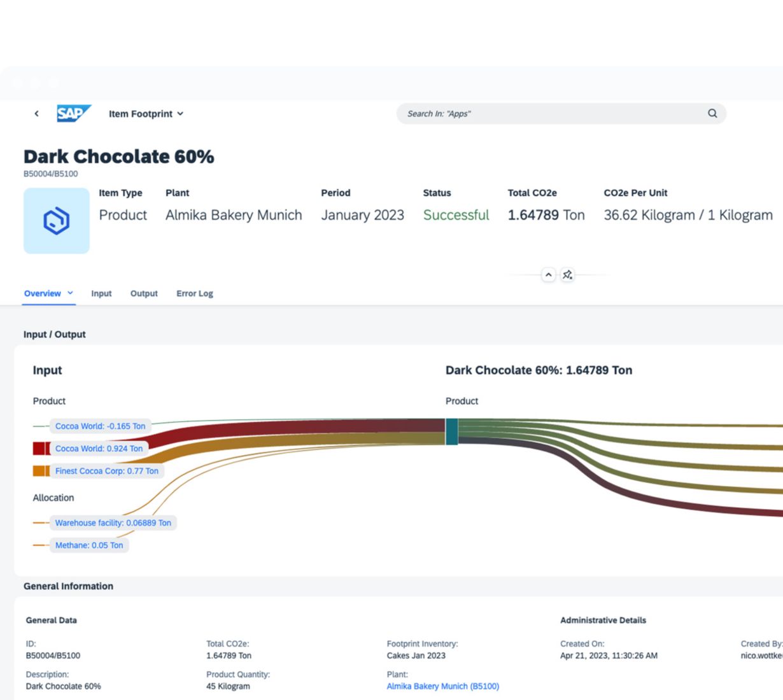This screenshot has width=783, height=700.
Task: Open the Error Log tab
Action: pos(194,293)
